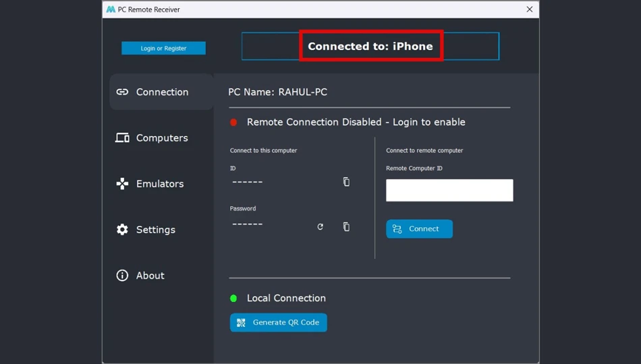The image size is (641, 364).
Task: Close the PC Remote Receiver window
Action: (530, 9)
